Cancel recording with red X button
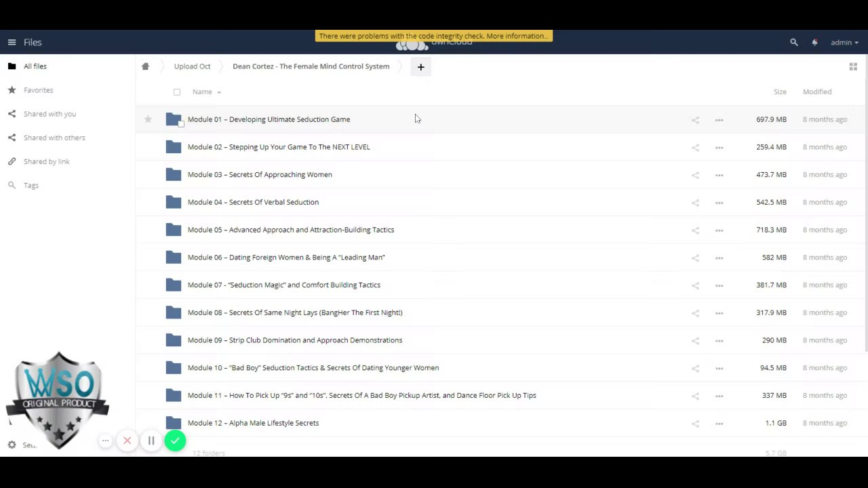 [x=127, y=441]
